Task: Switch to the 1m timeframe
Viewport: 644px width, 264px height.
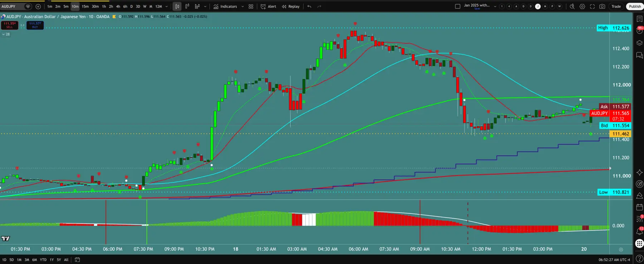Action: [x=50, y=6]
